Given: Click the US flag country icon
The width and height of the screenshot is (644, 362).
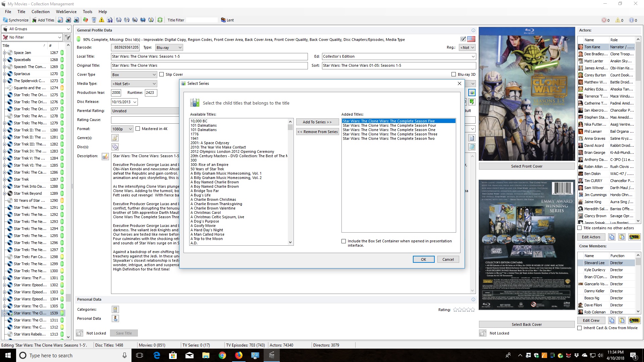Looking at the screenshot, I should [471, 39].
